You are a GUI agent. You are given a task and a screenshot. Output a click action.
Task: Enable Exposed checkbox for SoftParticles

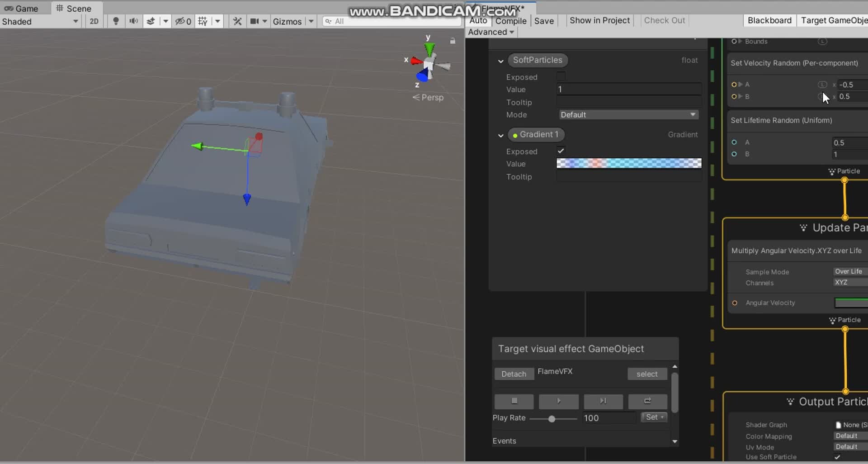click(561, 76)
